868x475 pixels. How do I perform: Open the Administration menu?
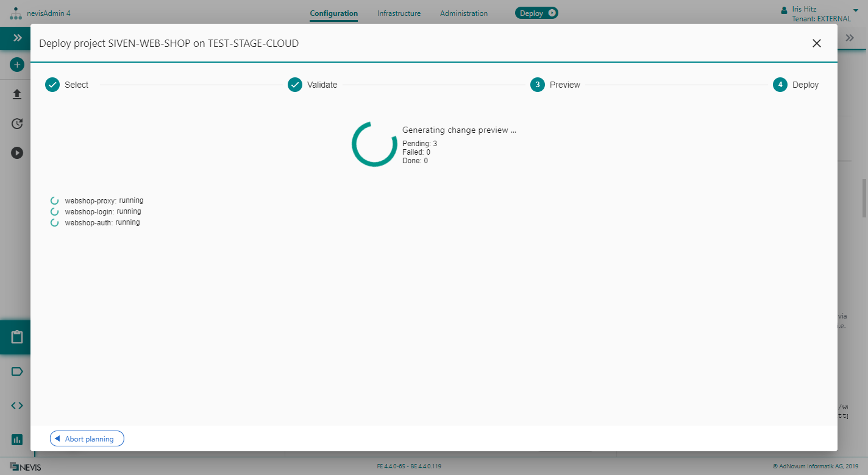[x=463, y=13]
